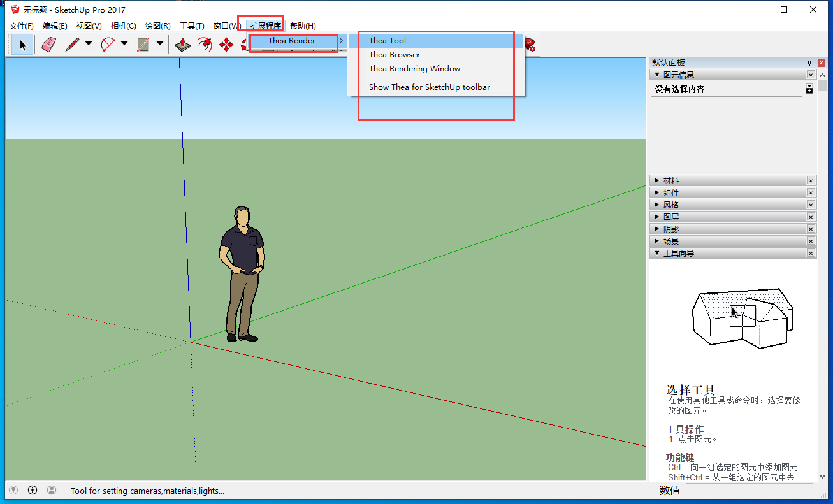Activate the pencil Line tool
The height and width of the screenshot is (504, 833).
[x=72, y=45]
